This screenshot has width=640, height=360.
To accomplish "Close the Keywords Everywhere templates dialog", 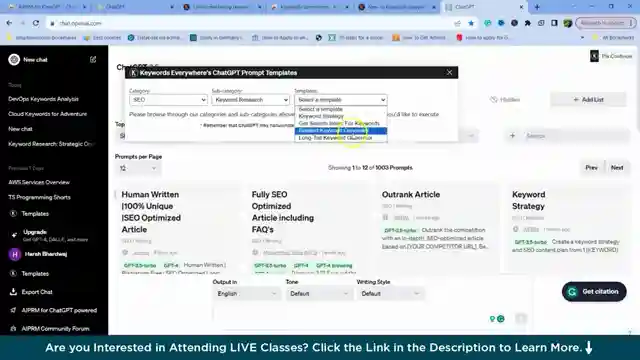I will click(449, 72).
